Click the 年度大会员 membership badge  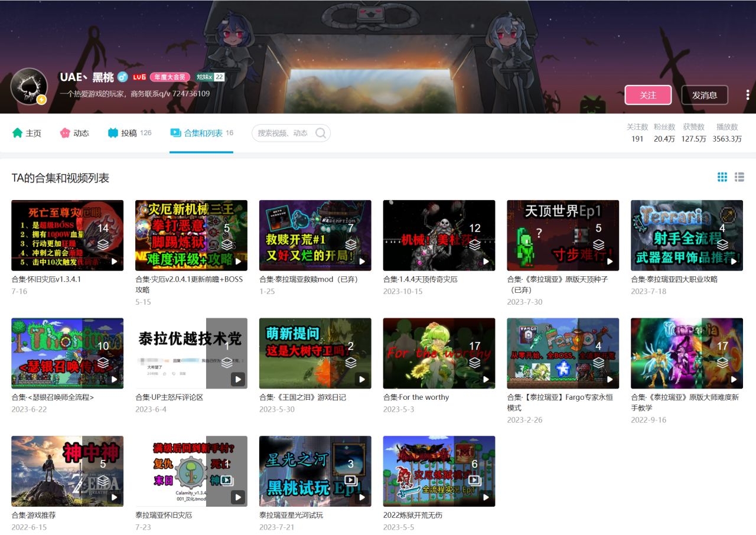[x=170, y=77]
